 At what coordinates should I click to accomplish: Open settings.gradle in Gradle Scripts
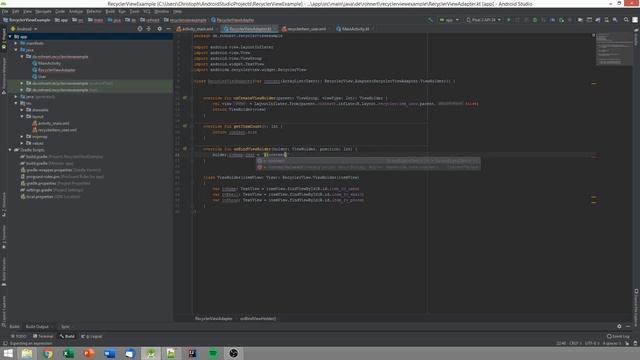coord(39,190)
